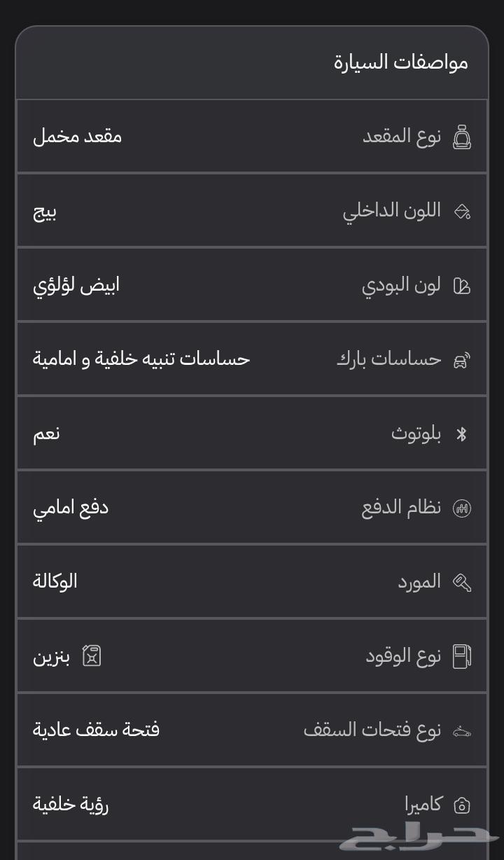
Task: Click the رؤية خلفية camera value
Action: pos(71,804)
